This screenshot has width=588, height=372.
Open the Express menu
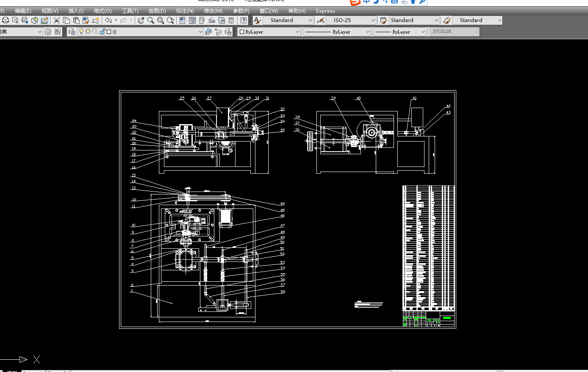point(325,11)
